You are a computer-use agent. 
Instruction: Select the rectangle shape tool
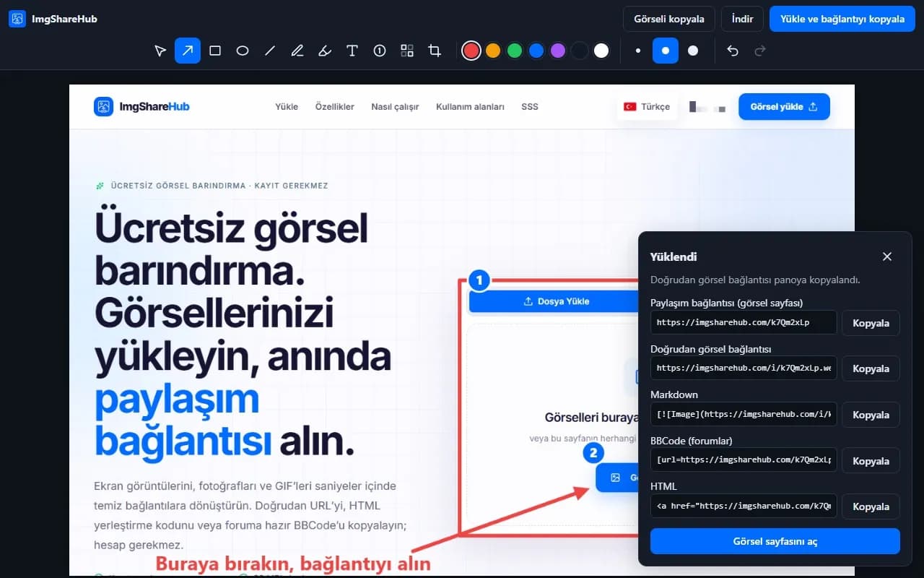215,51
